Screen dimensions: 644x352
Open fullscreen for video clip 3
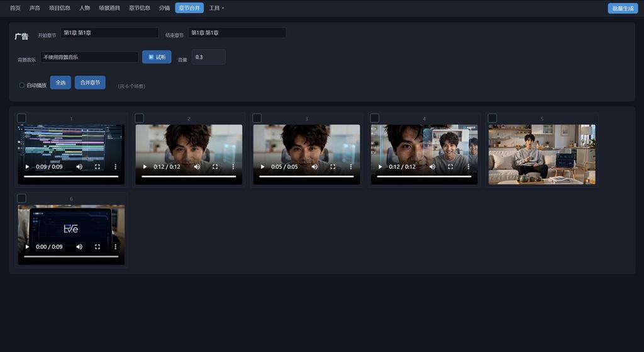[x=333, y=166]
